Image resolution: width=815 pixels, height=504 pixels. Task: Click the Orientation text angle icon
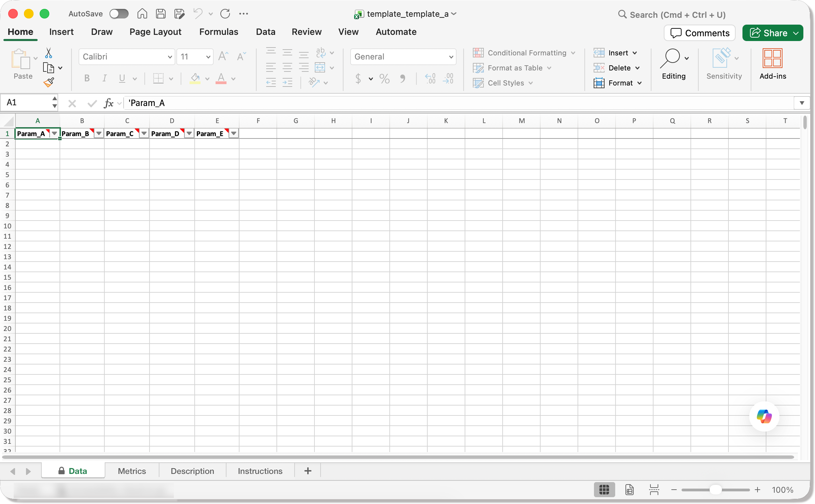314,82
